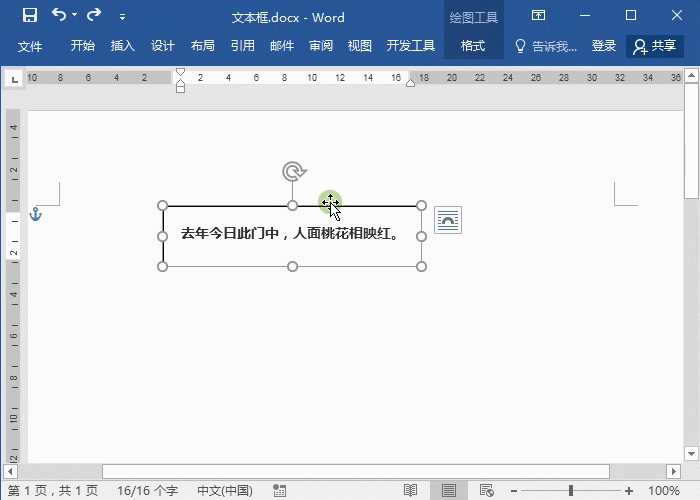Click the left-middle resize handle of text box
This screenshot has height=500, width=700.
click(x=162, y=236)
